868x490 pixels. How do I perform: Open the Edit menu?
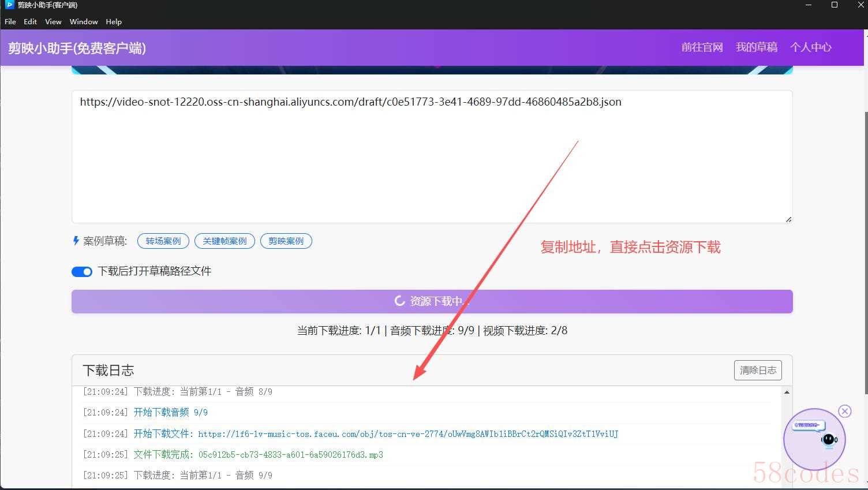pos(30,21)
